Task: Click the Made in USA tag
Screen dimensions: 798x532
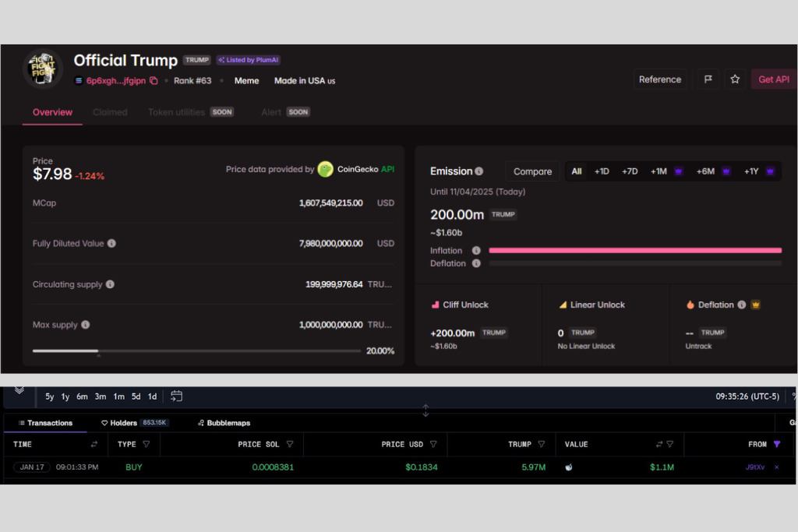Action: 305,80
